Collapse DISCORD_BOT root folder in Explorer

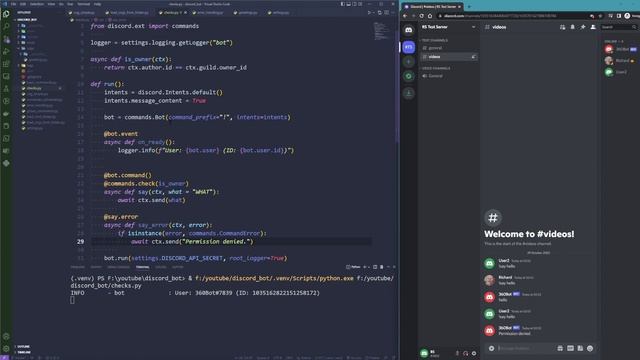pyautogui.click(x=26, y=20)
